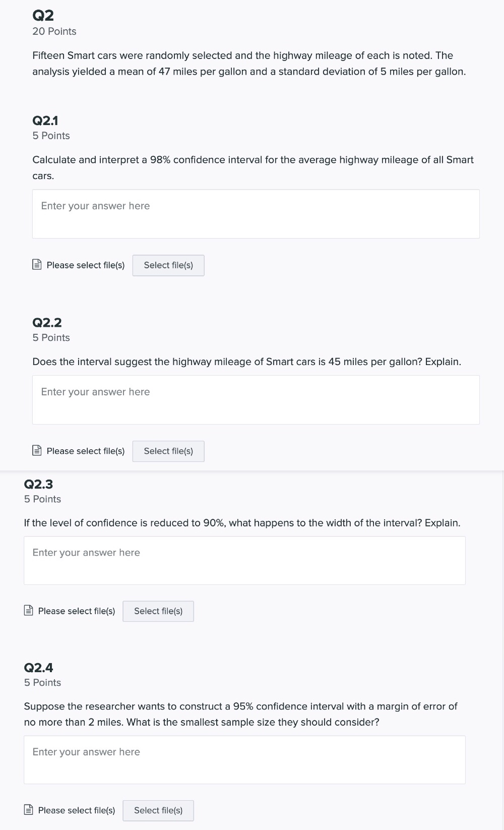Click the document icon under Q2.2
This screenshot has height=830, width=504.
click(37, 451)
